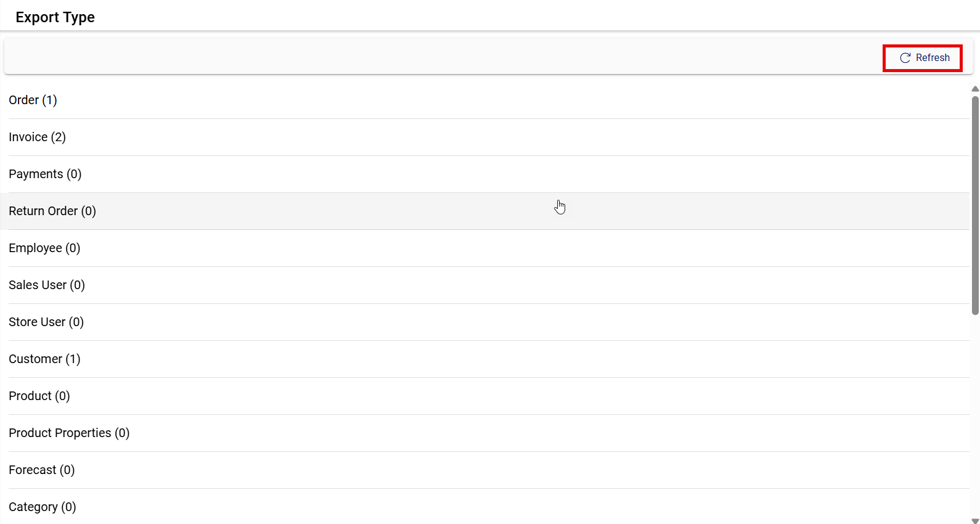The height and width of the screenshot is (524, 980).
Task: Open the Forecast (0) export type
Action: tap(42, 470)
